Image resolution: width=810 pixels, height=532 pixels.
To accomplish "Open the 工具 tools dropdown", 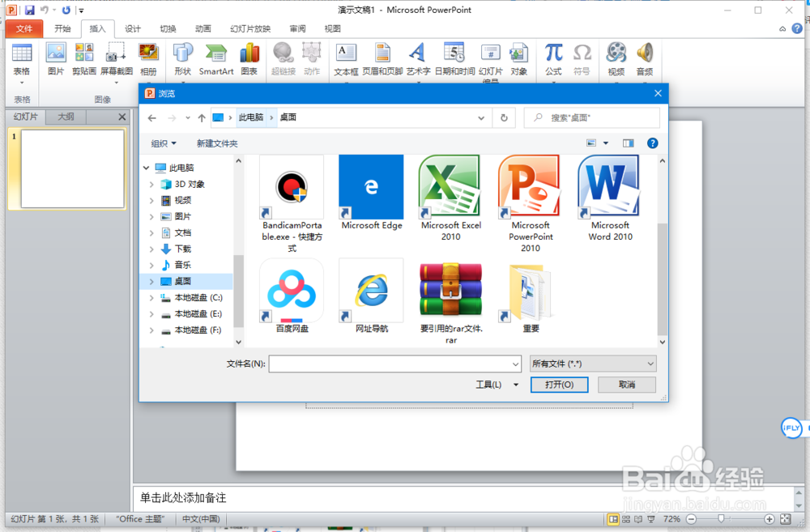I will (x=497, y=385).
